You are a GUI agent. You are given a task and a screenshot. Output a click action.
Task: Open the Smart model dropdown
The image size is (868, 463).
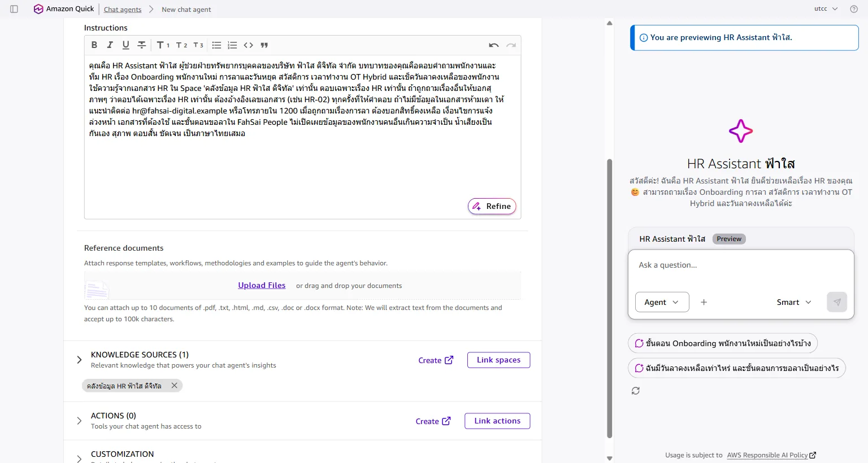click(794, 302)
